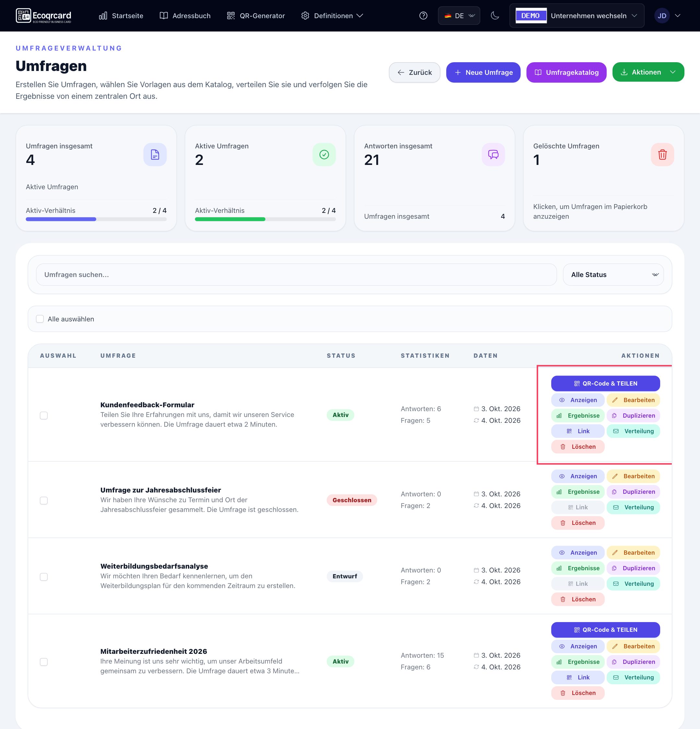The width and height of the screenshot is (700, 729).
Task: Click Löschen for Mitarbeiterzufriedenheit 2026
Action: pos(577,693)
